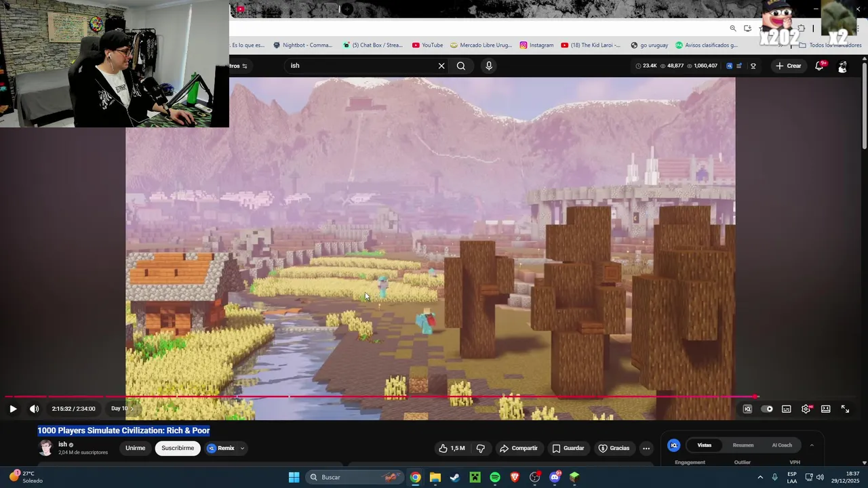Open the 'Day 10' chapter label
Screen dimensions: 868x488
tap(123, 409)
